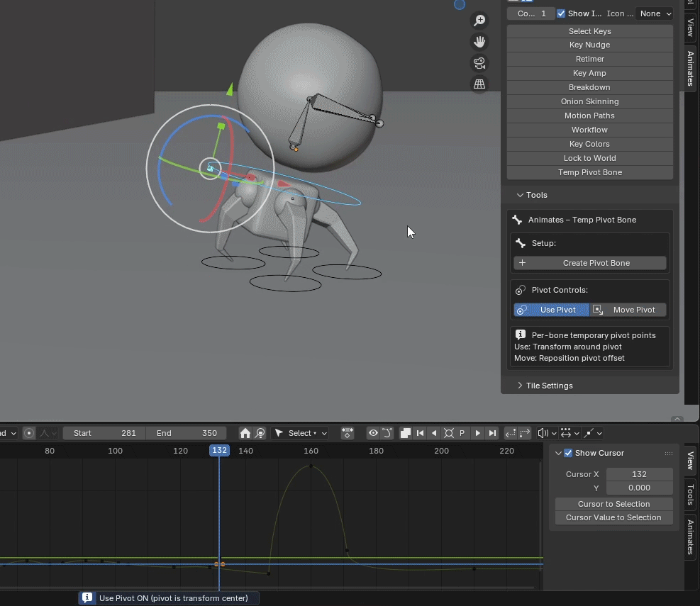Viewport: 700px width, 606px height.
Task: Toggle the camera view icon
Action: pos(479,63)
